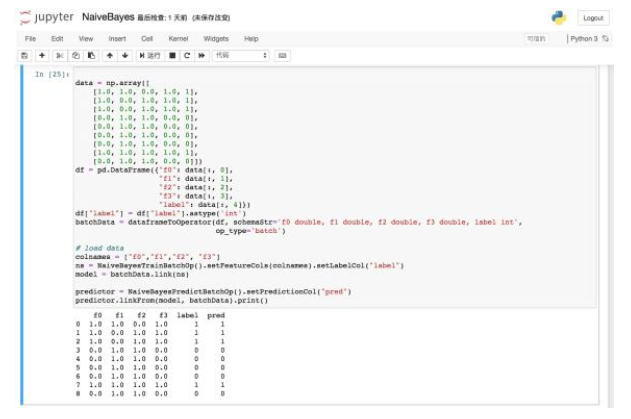Click the 'label' column header in output
Image resolution: width=631 pixels, height=419 pixels.
coord(188,315)
